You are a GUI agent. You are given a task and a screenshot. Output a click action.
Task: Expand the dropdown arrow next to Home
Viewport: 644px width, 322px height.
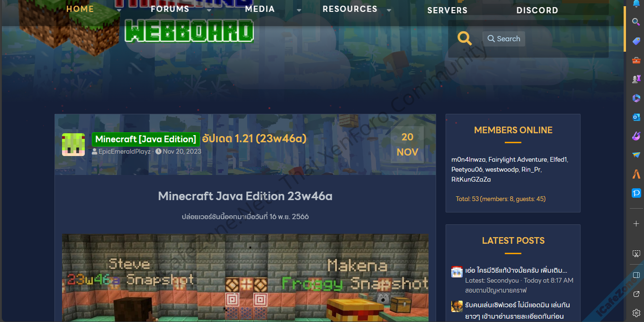click(x=119, y=10)
